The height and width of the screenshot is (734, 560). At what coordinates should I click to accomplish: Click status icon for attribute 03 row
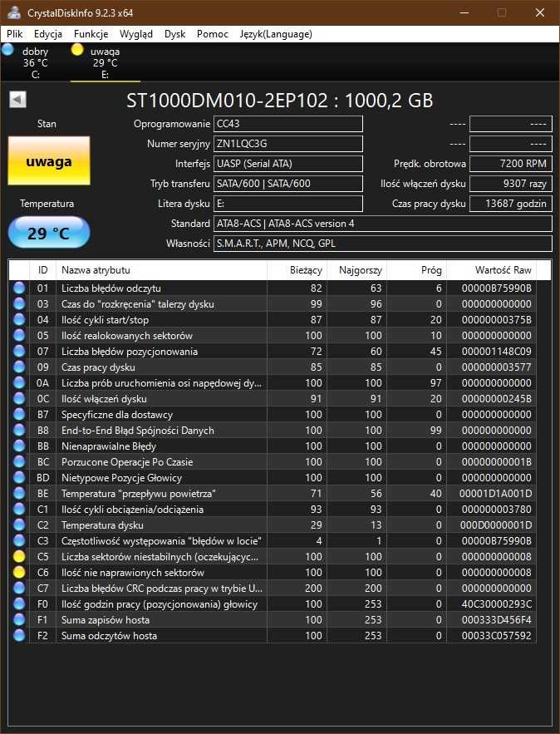(x=19, y=303)
